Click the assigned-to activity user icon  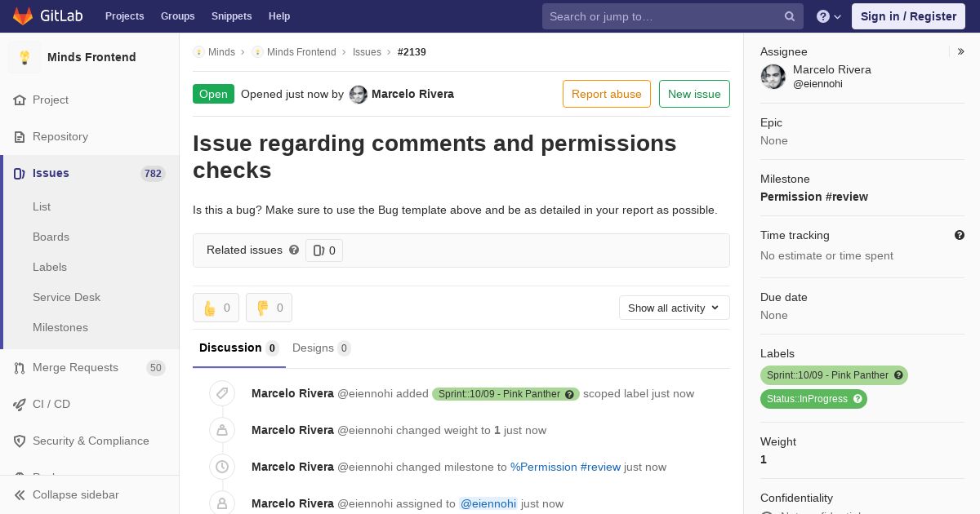(x=222, y=503)
